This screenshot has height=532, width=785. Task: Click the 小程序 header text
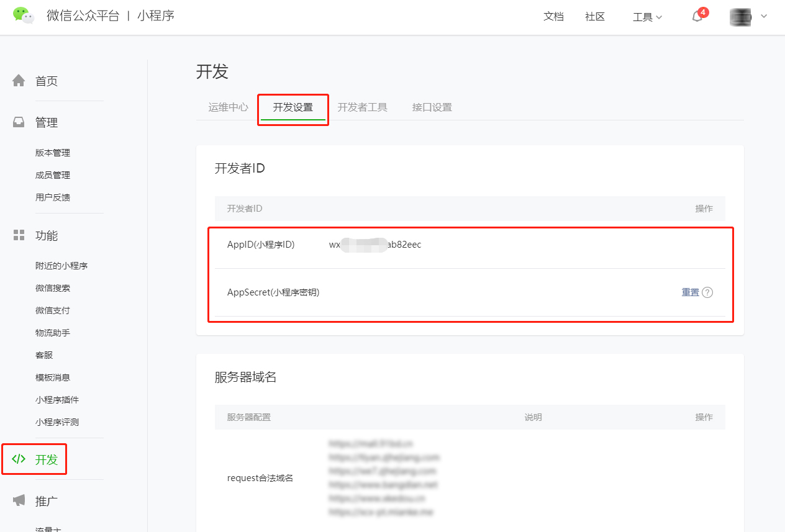tap(156, 16)
